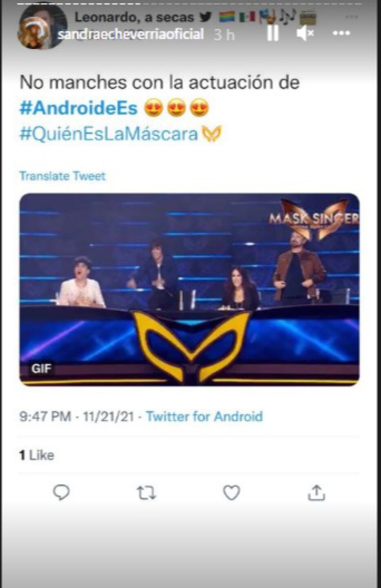Click the story progress bar at top

(190, 3)
